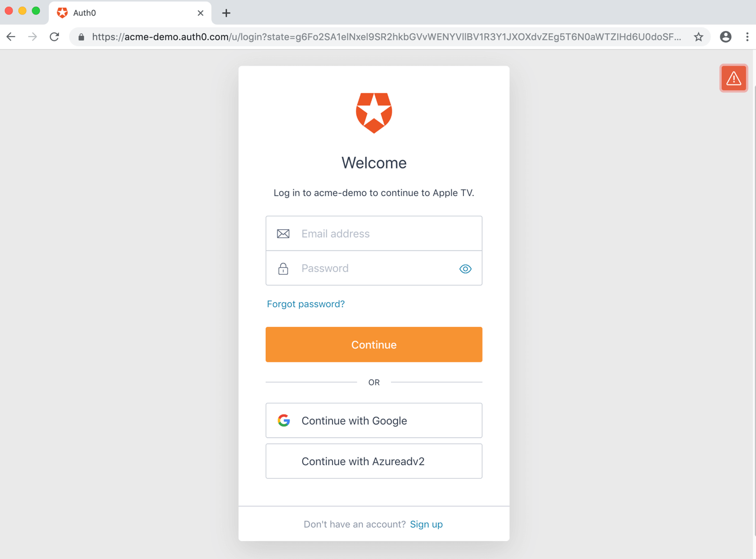Toggle password visibility with the eye icon
756x559 pixels.
(465, 269)
